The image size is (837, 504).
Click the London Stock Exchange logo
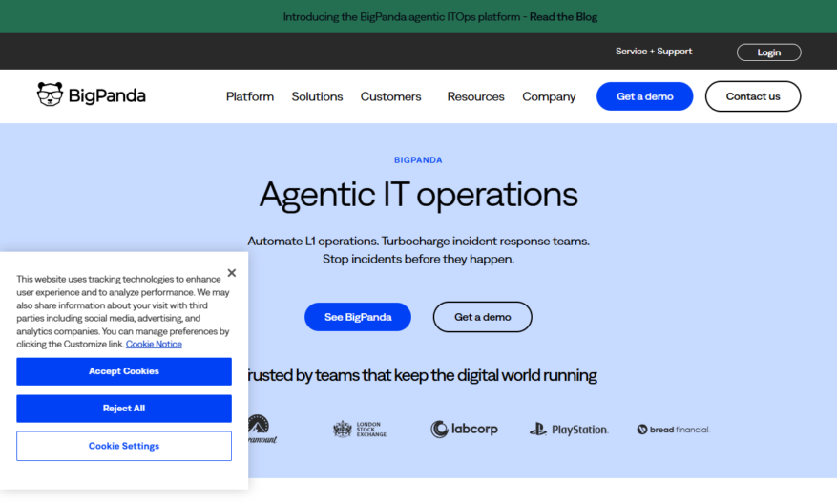[x=360, y=429]
